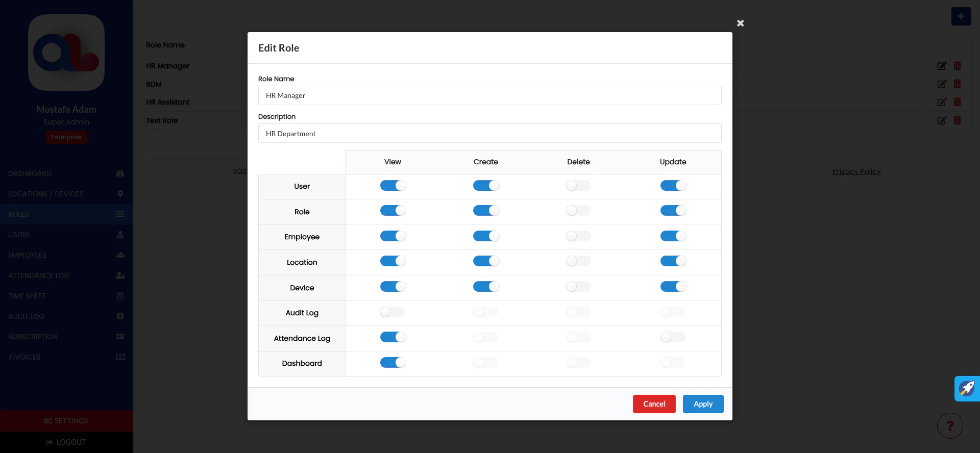Open Audit Log in sidebar menu

point(66,316)
